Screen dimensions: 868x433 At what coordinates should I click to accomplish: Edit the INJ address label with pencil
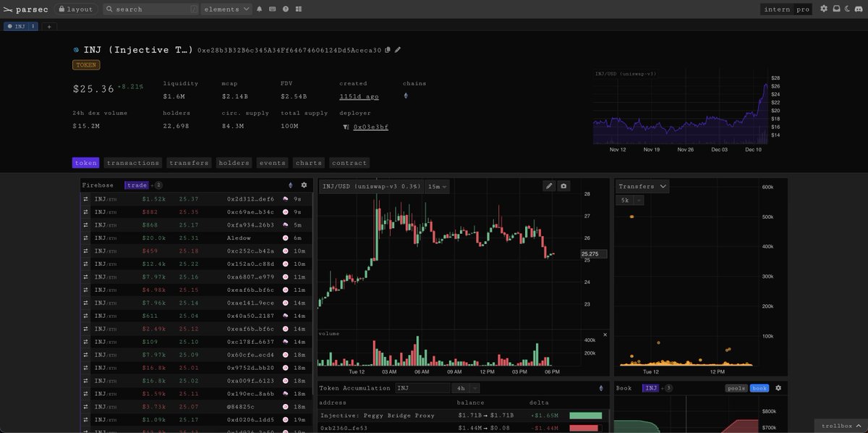coord(398,50)
